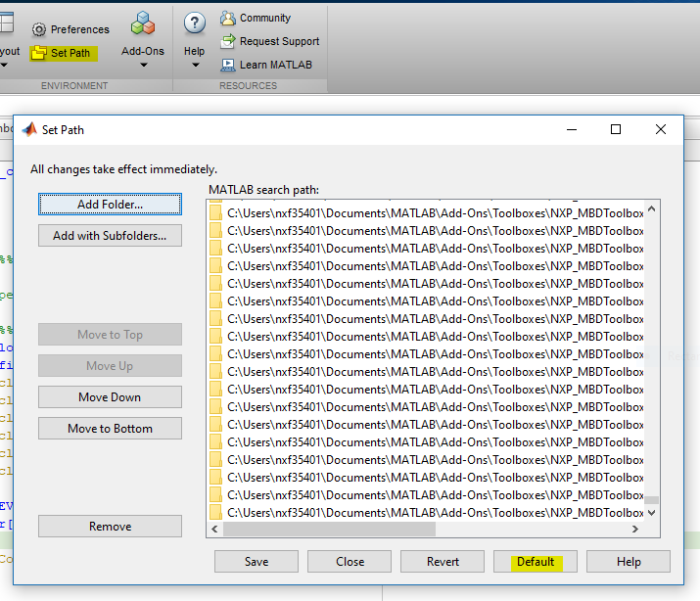Open the Preferences gear icon
The width and height of the screenshot is (700, 601).
[x=39, y=29]
